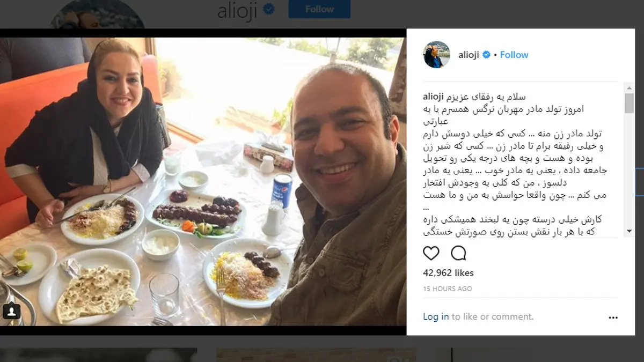
Task: Open alioji username in post header
Action: click(469, 55)
